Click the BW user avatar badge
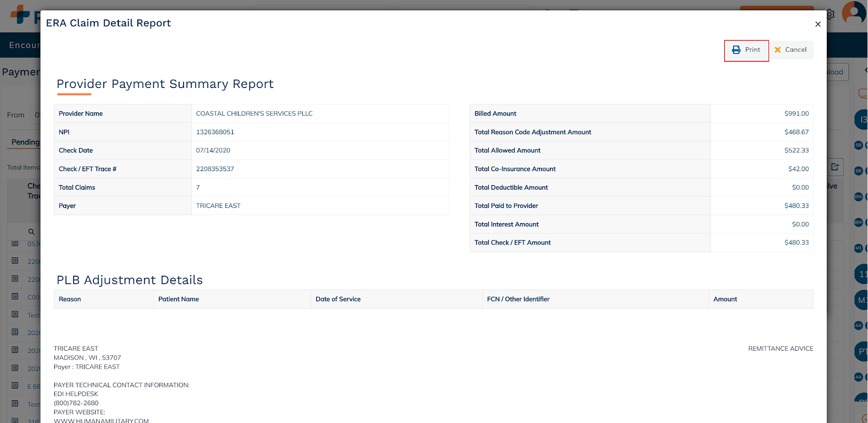868x423 pixels. [858, 197]
